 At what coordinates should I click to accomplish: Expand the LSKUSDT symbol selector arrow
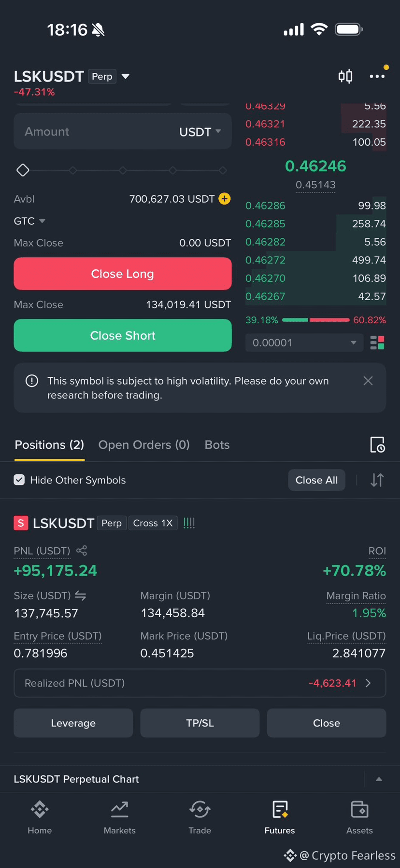pyautogui.click(x=126, y=76)
